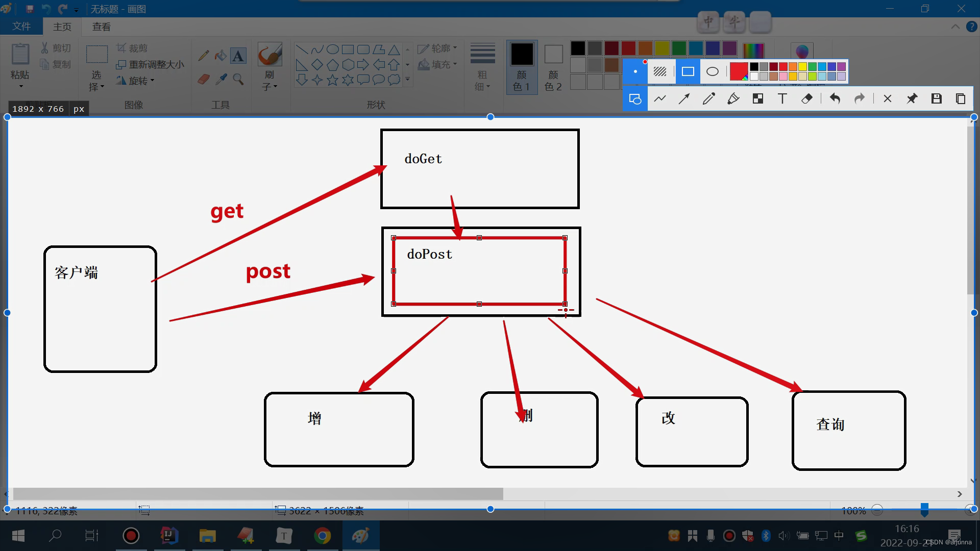Toggle the rectangle shape mode
Screen dimensions: 980x551
pos(688,72)
